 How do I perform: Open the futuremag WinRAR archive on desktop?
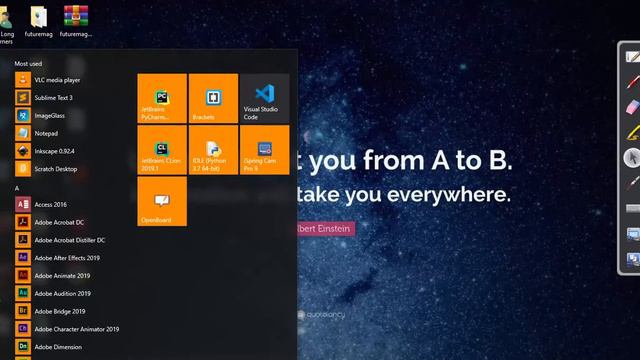point(76,21)
